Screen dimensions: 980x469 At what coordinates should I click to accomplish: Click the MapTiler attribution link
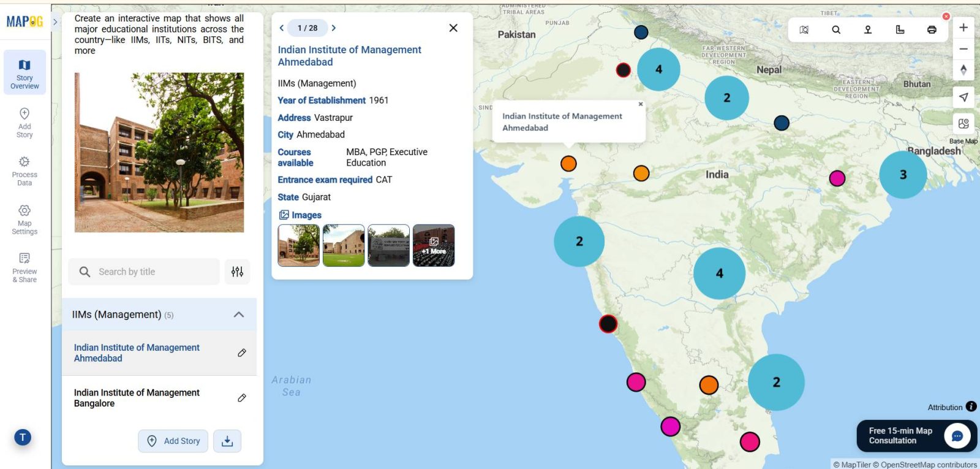[852, 465]
